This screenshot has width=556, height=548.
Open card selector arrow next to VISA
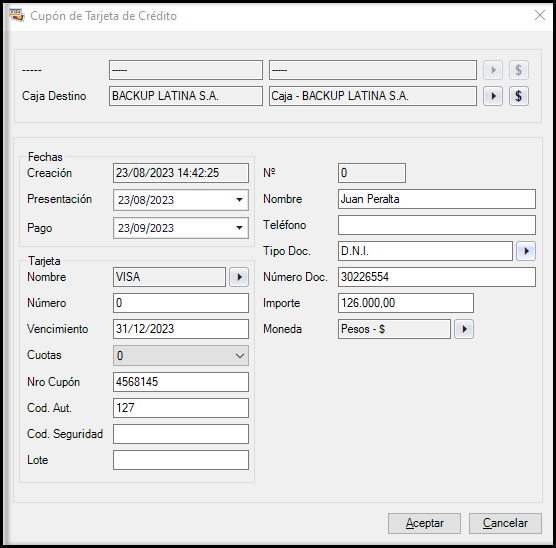(x=239, y=277)
